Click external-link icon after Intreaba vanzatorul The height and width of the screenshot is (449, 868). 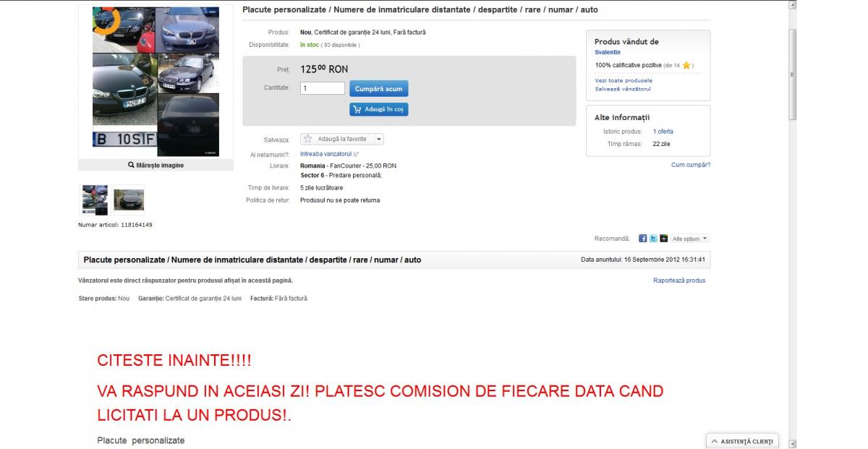point(356,154)
